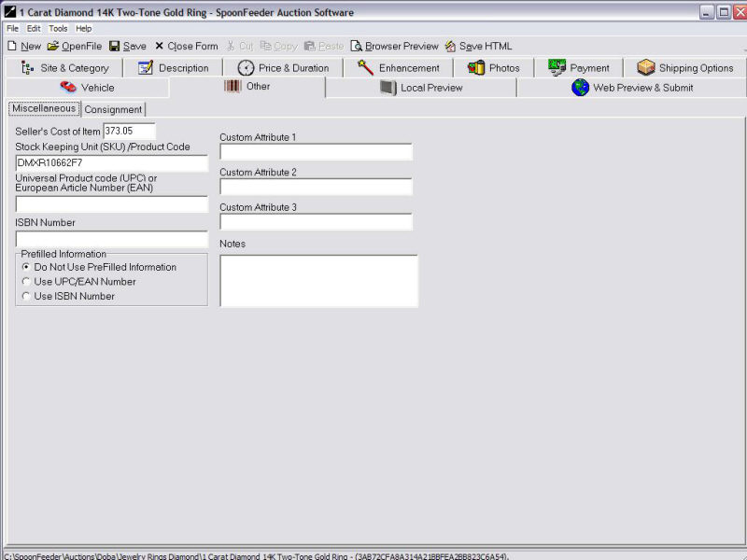Switch to the Photos tab
The image size is (747, 560).
494,67
